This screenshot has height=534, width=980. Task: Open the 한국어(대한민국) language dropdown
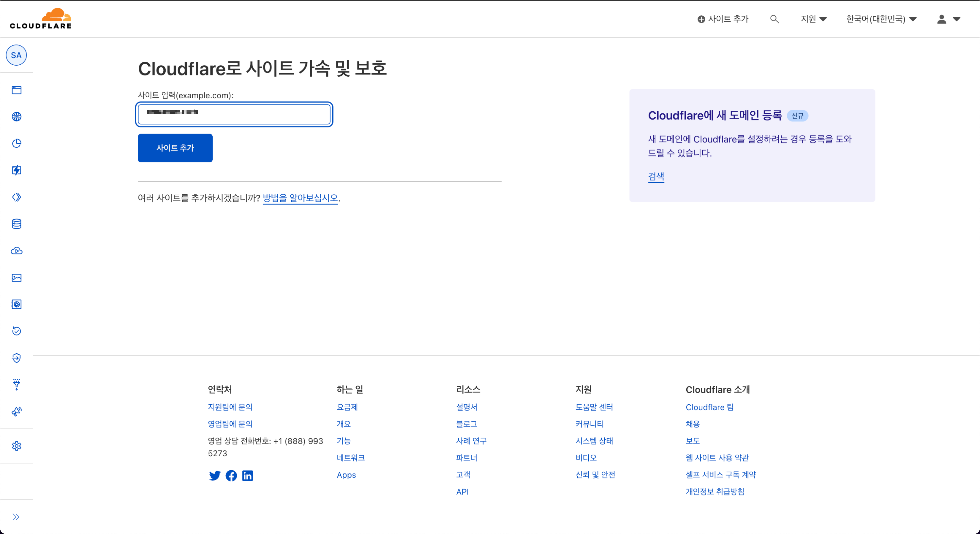[881, 19]
